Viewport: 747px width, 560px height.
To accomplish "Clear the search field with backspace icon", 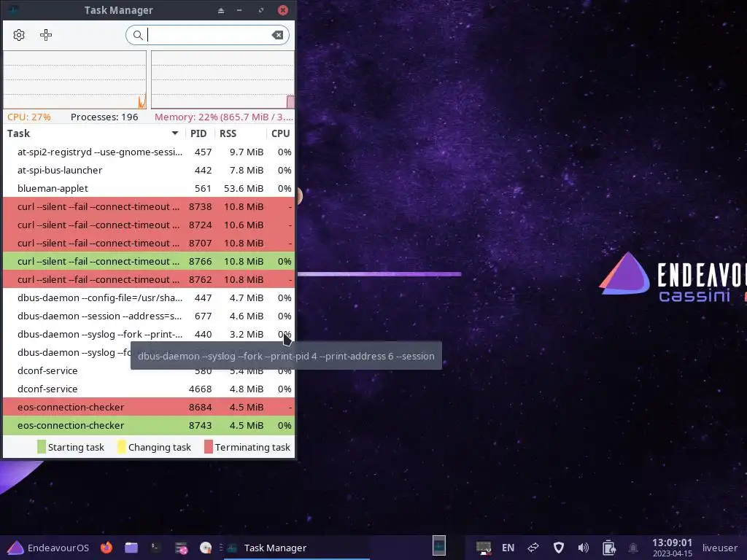I will (x=277, y=35).
